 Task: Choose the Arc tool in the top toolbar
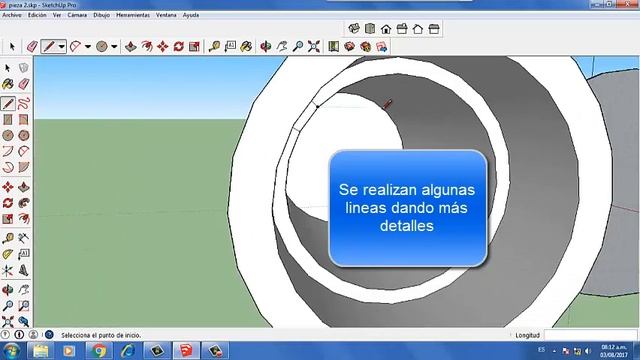click(75, 47)
